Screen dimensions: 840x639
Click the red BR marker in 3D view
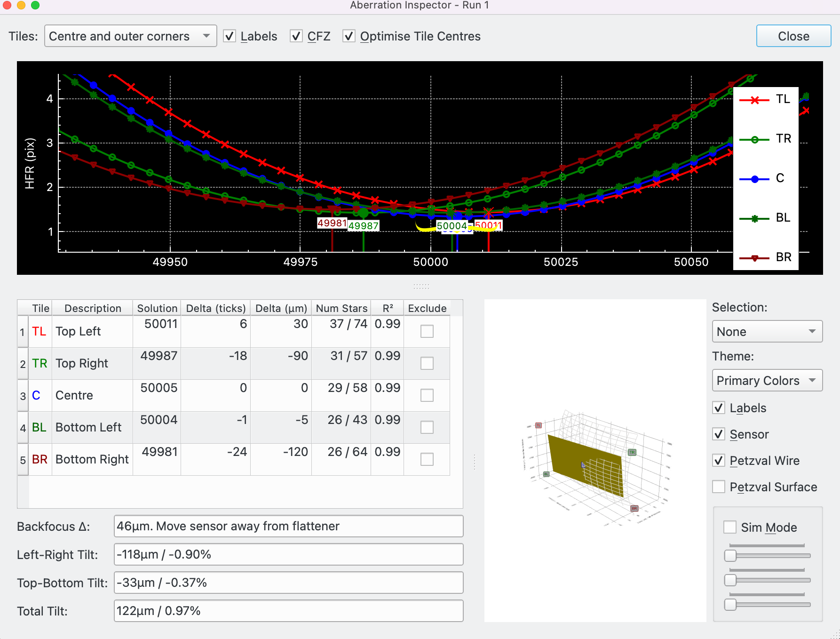click(634, 508)
